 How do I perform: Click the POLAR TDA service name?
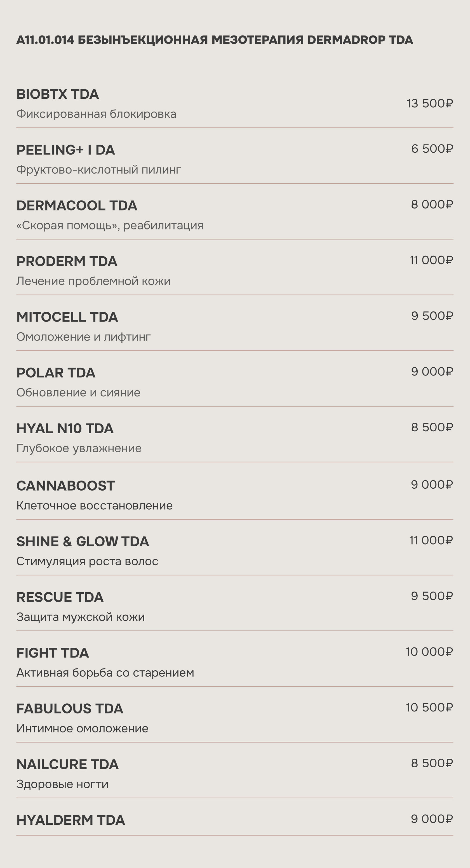(56, 373)
